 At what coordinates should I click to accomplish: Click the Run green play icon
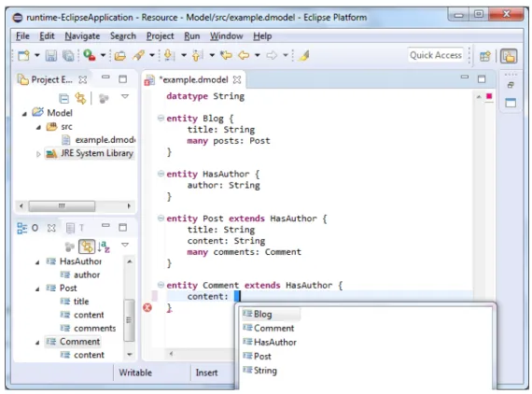(90, 55)
